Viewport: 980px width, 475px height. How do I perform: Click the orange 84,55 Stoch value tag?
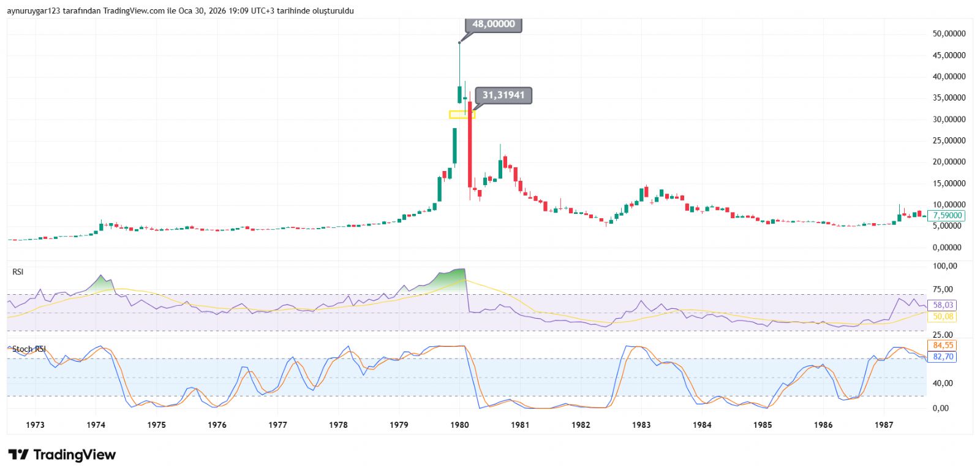point(943,345)
